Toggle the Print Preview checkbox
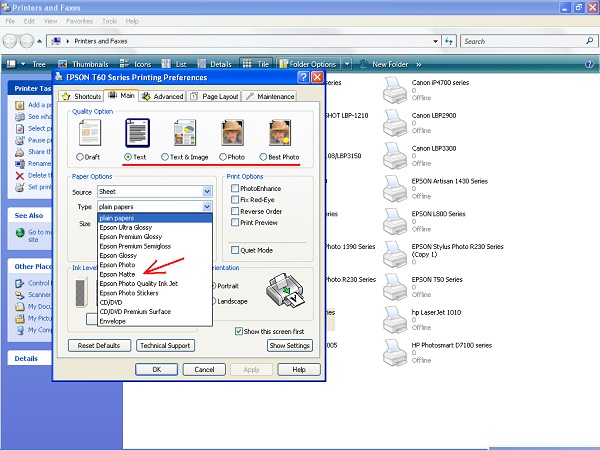 pyautogui.click(x=235, y=222)
